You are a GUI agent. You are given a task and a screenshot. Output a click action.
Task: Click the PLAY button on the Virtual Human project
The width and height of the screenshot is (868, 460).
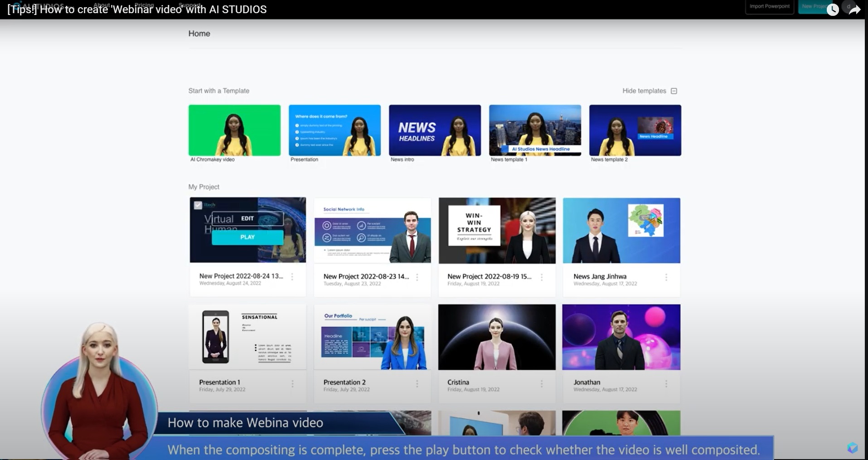click(x=247, y=237)
